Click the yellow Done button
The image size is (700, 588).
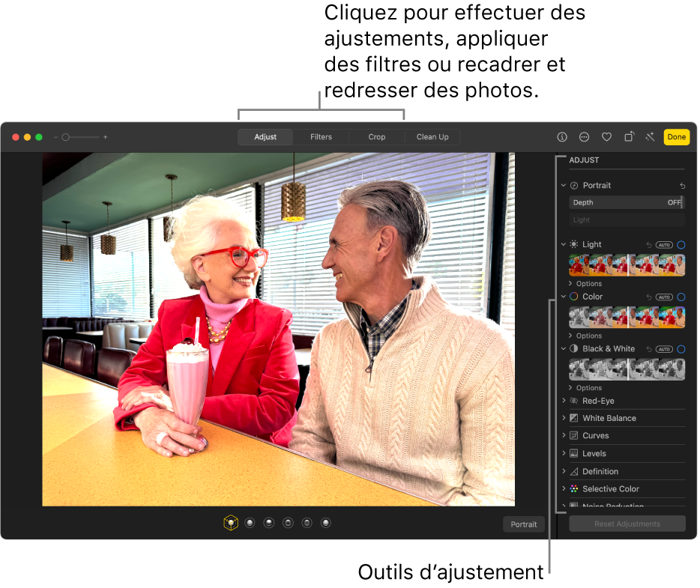pyautogui.click(x=676, y=137)
